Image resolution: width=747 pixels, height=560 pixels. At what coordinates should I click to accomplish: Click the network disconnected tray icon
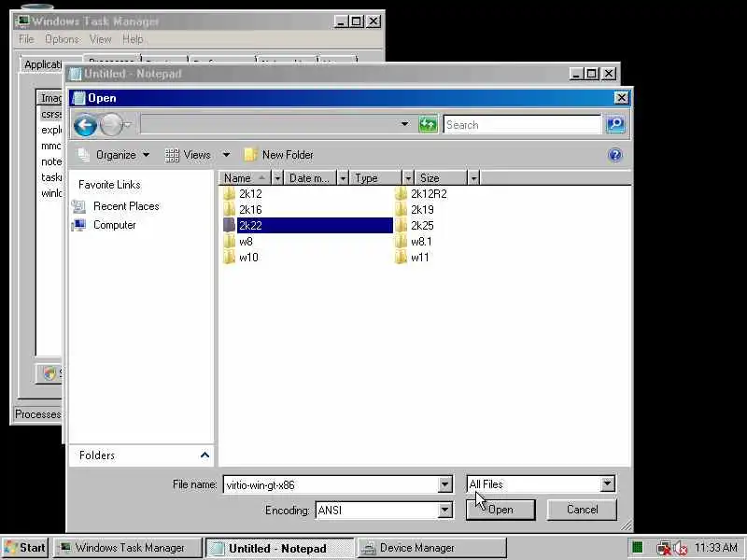pyautogui.click(x=663, y=548)
